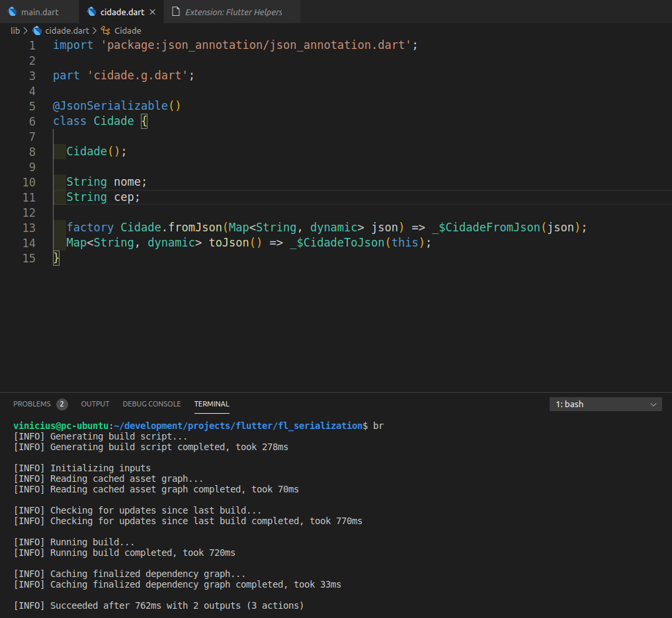Click the Dart icon in the breadcrumb
This screenshot has width=672, height=618.
tap(37, 30)
